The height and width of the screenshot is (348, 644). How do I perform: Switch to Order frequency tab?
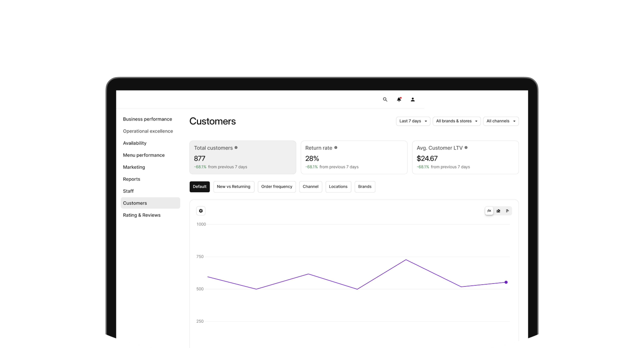click(x=277, y=187)
